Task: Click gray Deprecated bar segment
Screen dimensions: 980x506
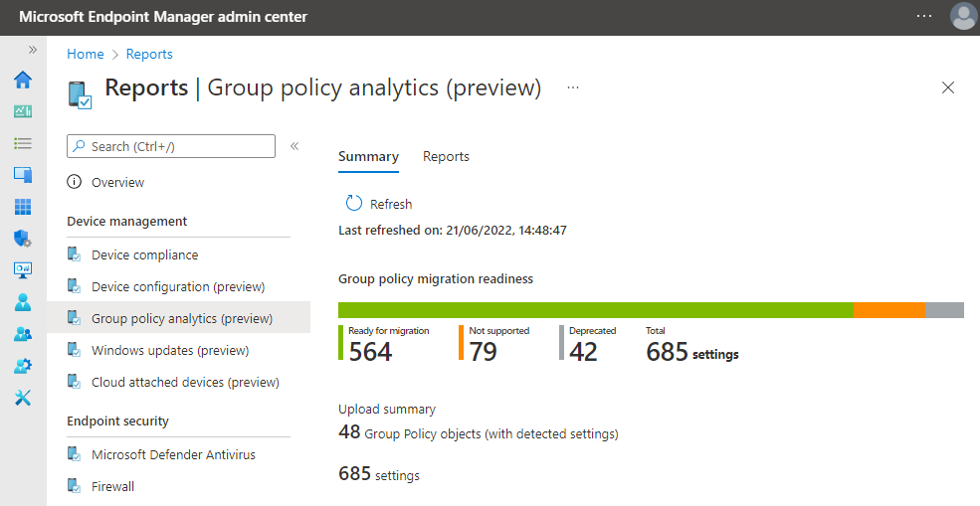Action: (944, 310)
